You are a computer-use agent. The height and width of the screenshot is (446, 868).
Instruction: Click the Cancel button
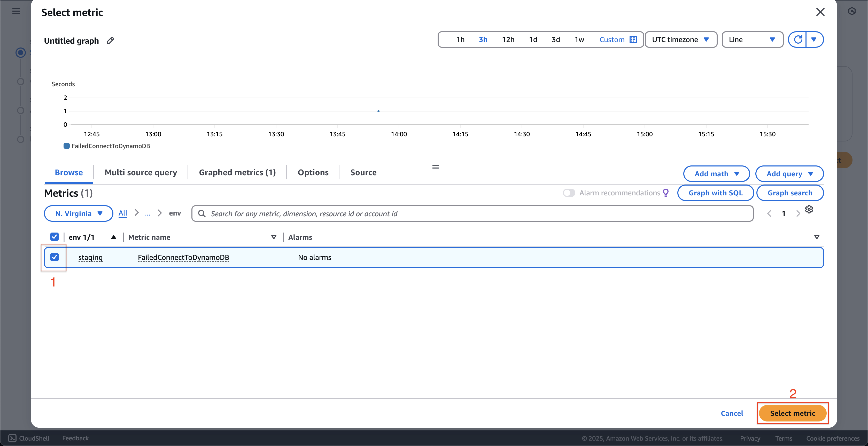point(732,413)
